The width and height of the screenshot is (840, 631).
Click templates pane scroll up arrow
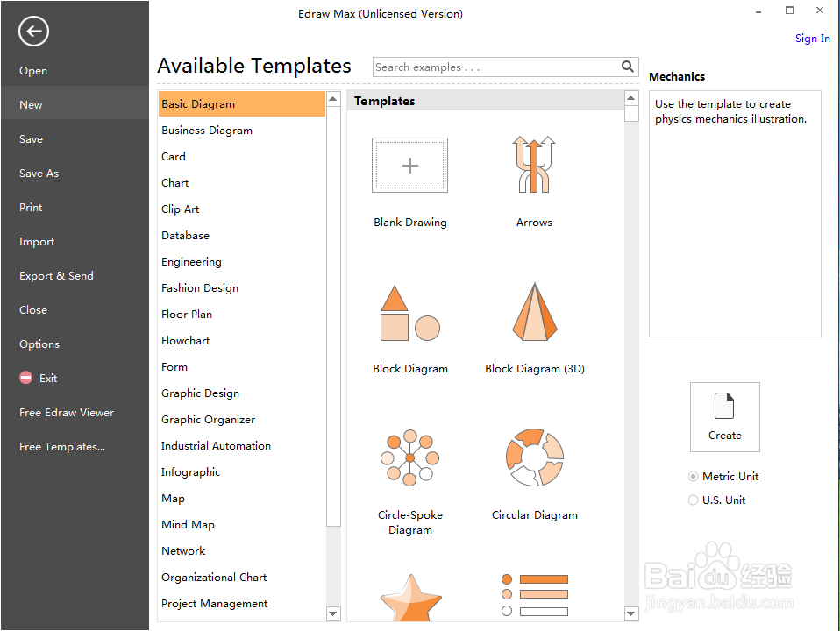coord(631,98)
